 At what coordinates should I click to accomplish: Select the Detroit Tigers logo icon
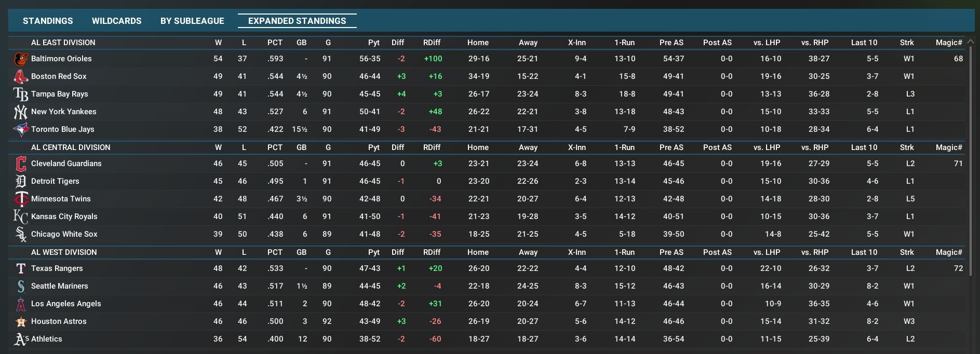click(21, 182)
